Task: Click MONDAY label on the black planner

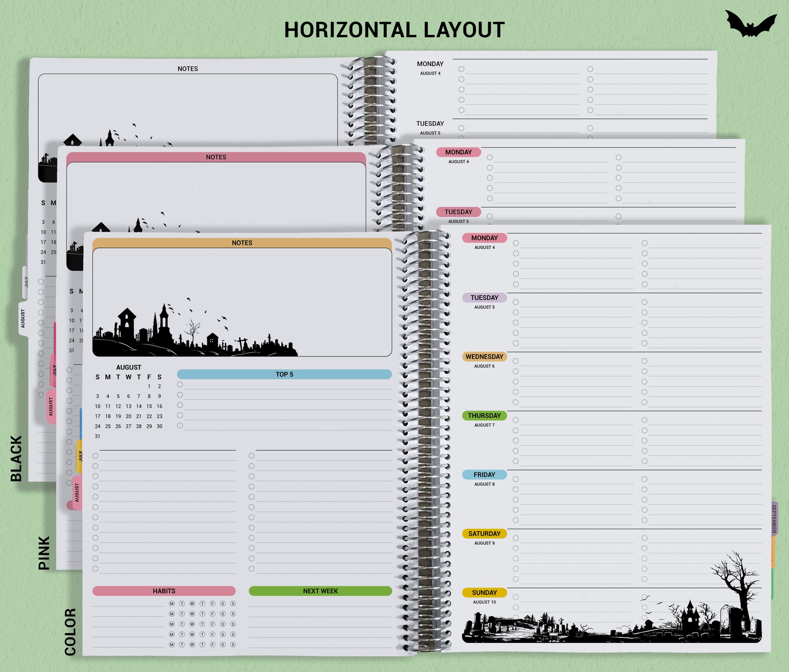Action: coord(430,64)
